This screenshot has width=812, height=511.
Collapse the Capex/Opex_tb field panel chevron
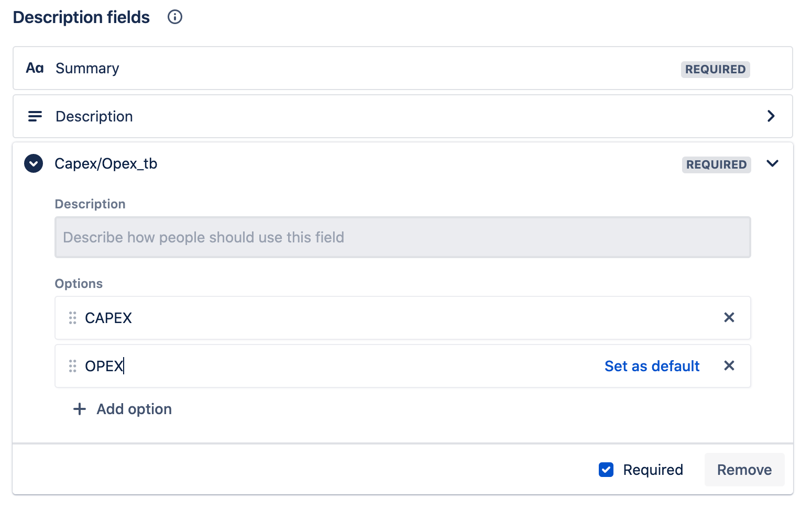click(773, 163)
